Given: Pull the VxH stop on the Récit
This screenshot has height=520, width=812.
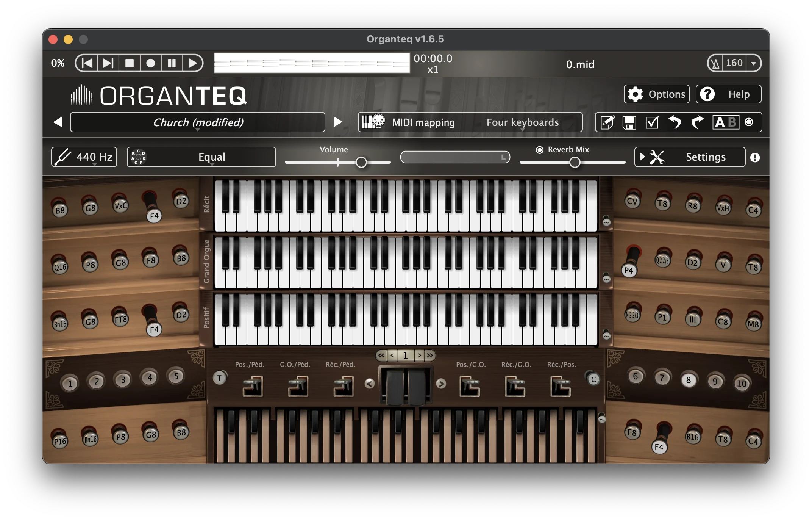Looking at the screenshot, I should point(723,208).
